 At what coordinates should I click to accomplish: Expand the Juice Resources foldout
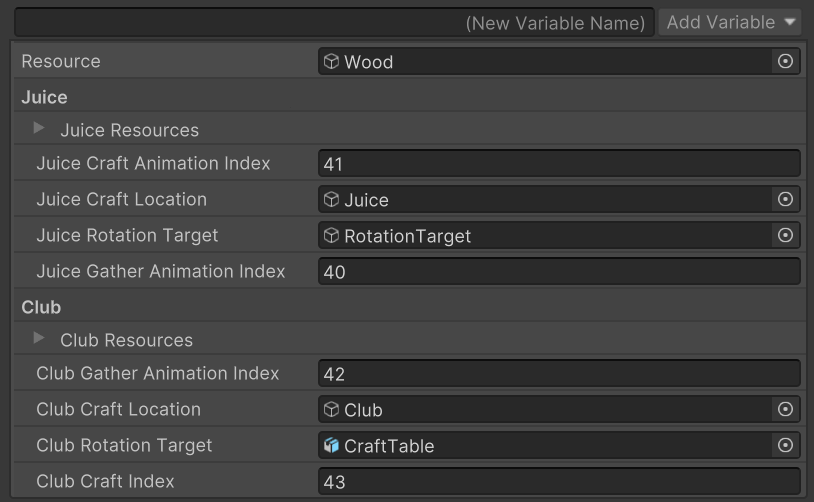40,129
